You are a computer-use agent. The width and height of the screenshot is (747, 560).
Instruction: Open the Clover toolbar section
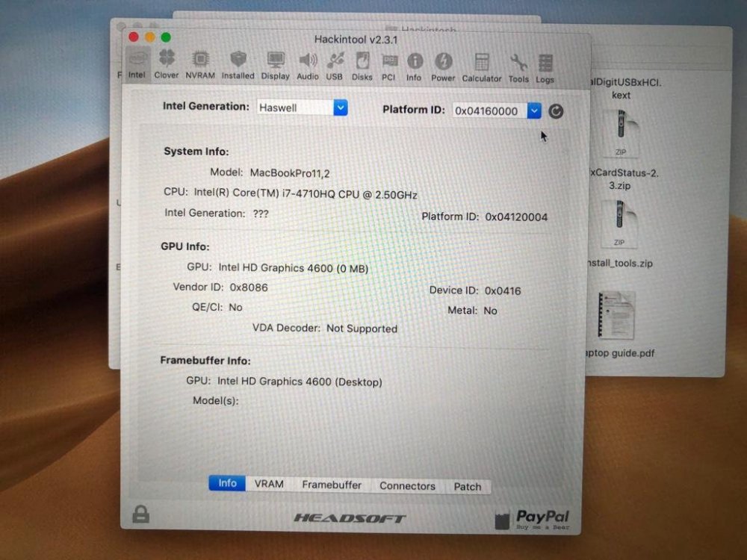167,65
